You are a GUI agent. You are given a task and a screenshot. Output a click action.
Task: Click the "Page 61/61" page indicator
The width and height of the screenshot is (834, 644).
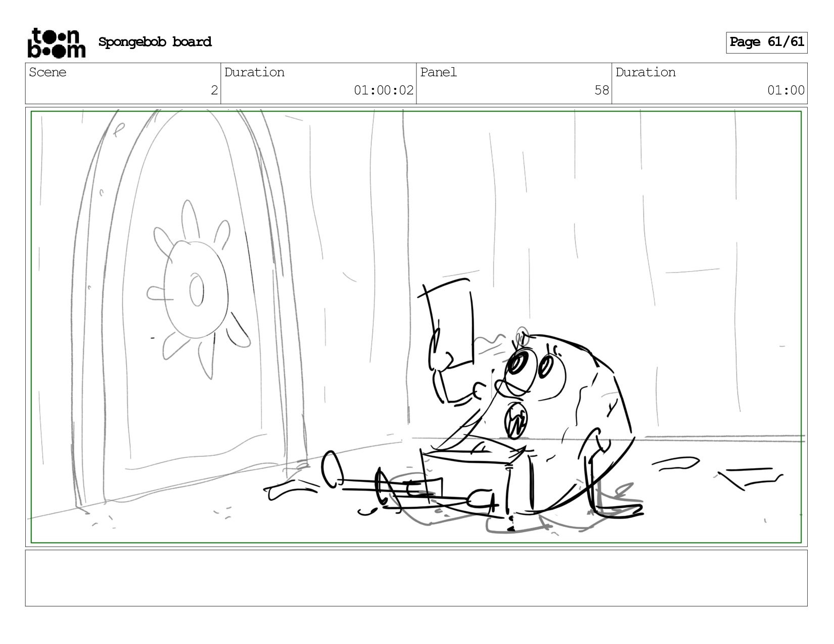[x=767, y=42]
